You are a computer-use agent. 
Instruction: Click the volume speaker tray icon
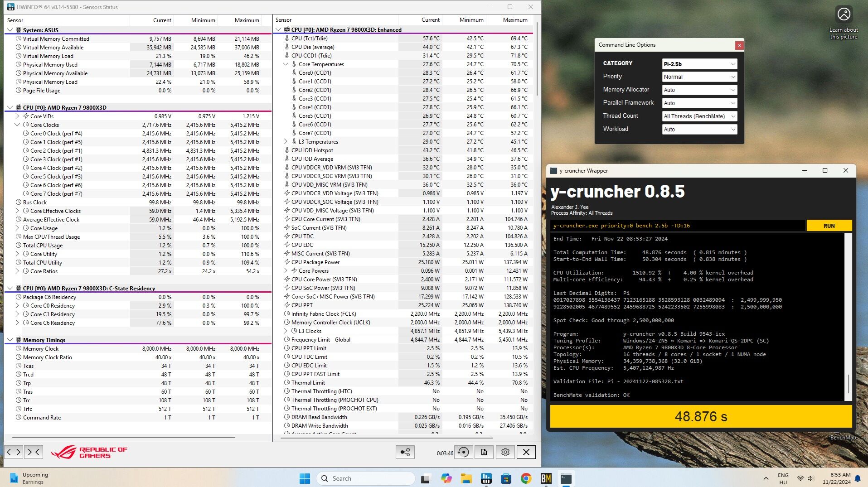click(810, 478)
